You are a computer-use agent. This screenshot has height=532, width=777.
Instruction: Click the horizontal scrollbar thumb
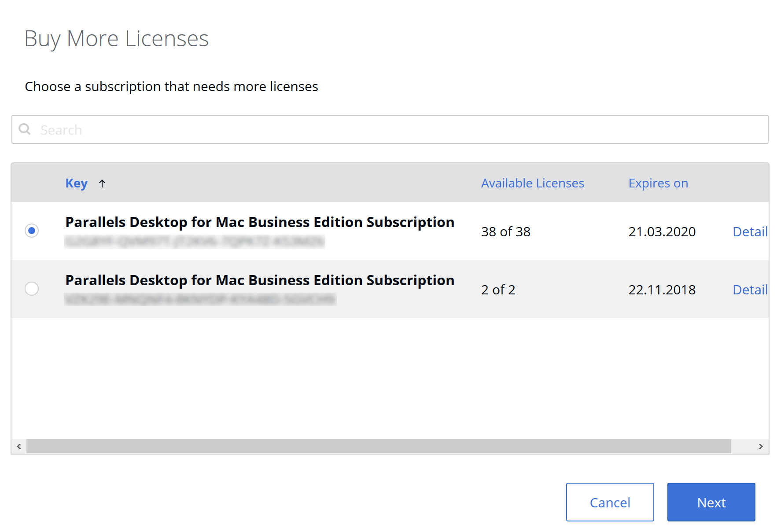pyautogui.click(x=379, y=446)
